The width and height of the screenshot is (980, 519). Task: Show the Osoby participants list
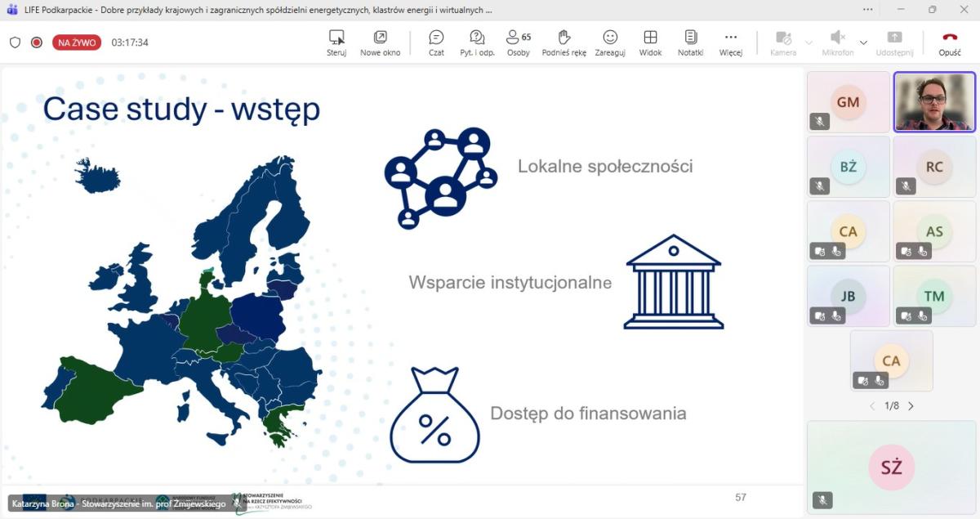pyautogui.click(x=518, y=43)
